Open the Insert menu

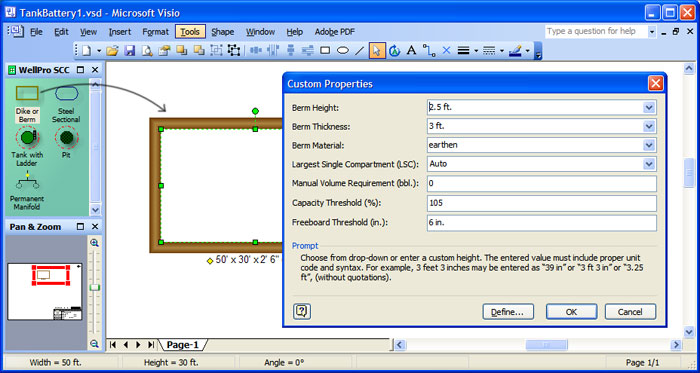[x=120, y=32]
